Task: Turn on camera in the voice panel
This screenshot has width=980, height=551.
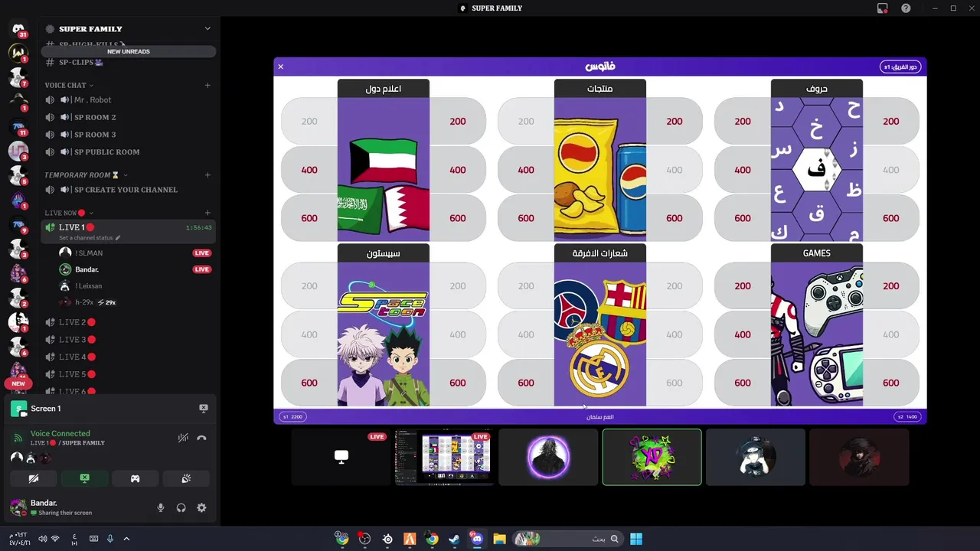Action: click(34, 478)
